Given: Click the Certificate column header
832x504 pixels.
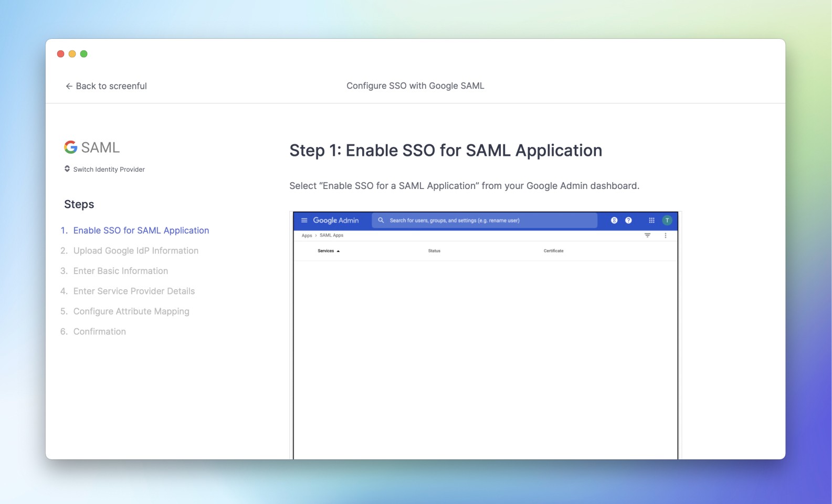Looking at the screenshot, I should pos(554,251).
